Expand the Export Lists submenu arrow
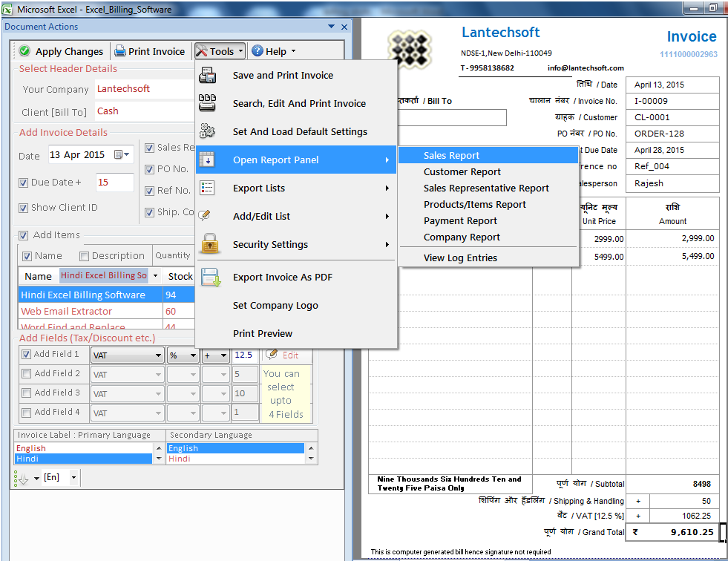 pos(387,188)
